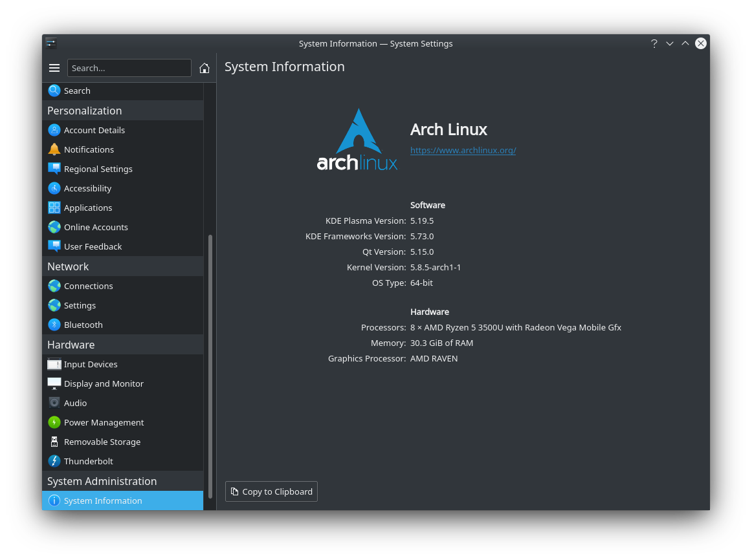Image resolution: width=752 pixels, height=560 pixels.
Task: Open Input Devices settings
Action: click(x=91, y=364)
